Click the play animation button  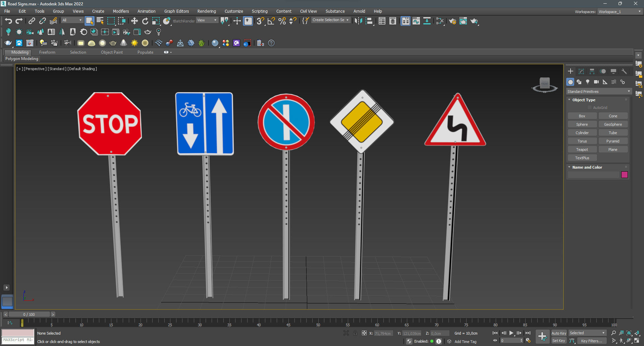[x=512, y=333]
